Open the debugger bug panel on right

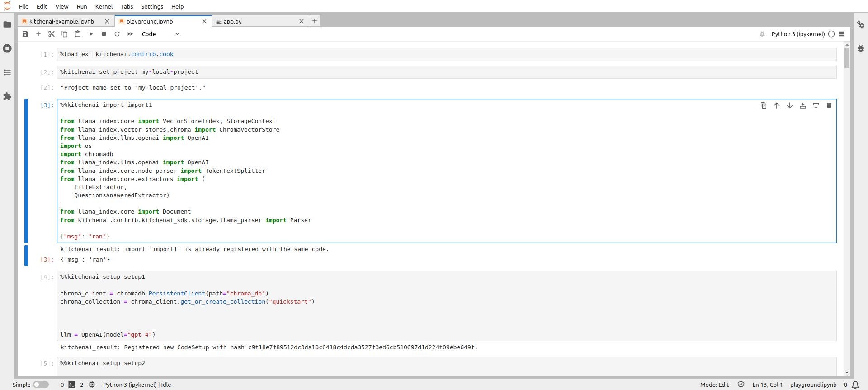[860, 48]
